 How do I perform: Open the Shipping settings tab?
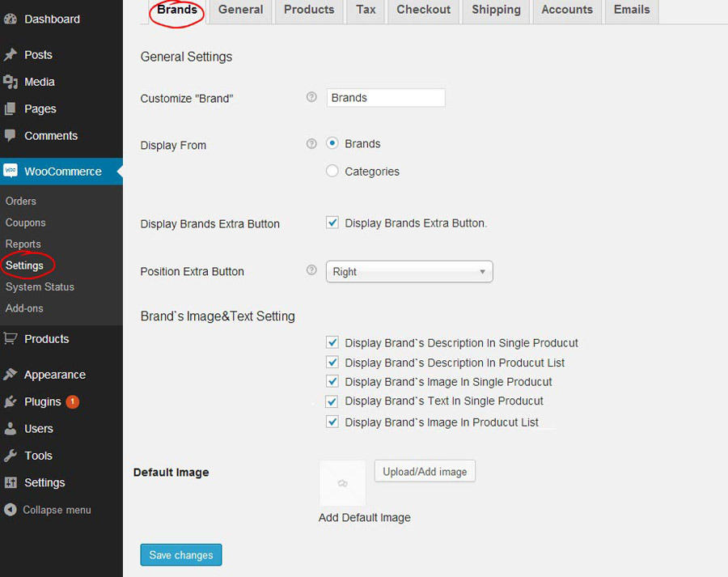tap(497, 11)
